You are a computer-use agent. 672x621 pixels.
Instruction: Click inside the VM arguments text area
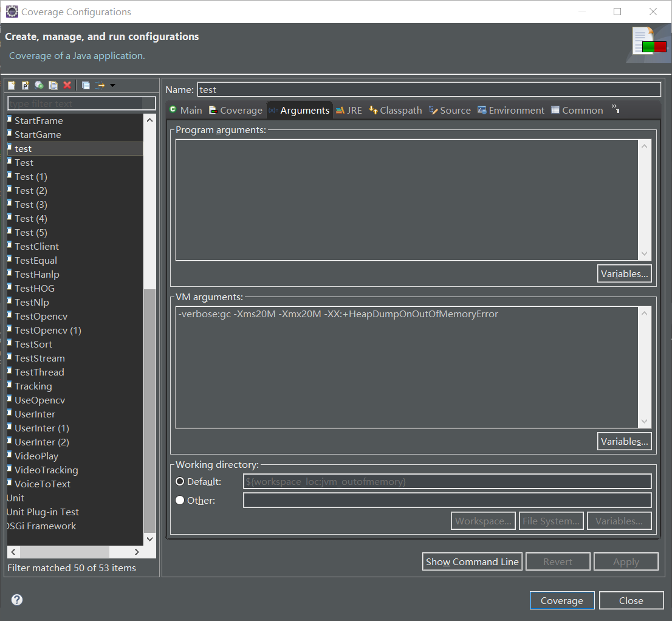tap(406, 367)
